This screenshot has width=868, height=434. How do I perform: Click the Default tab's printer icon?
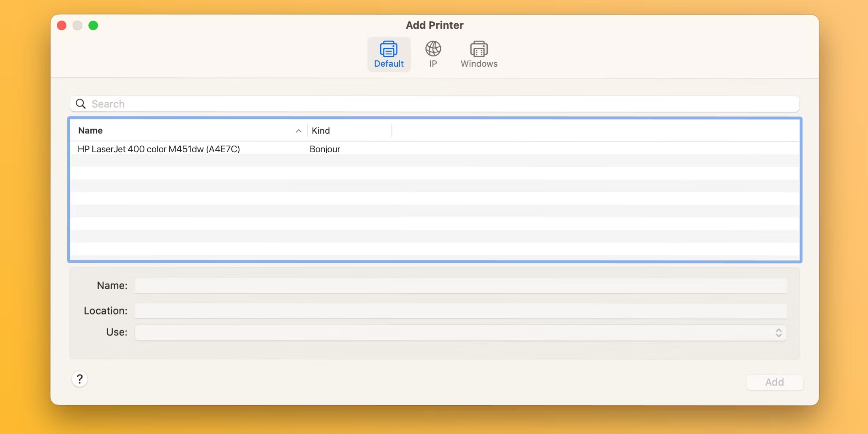point(388,49)
